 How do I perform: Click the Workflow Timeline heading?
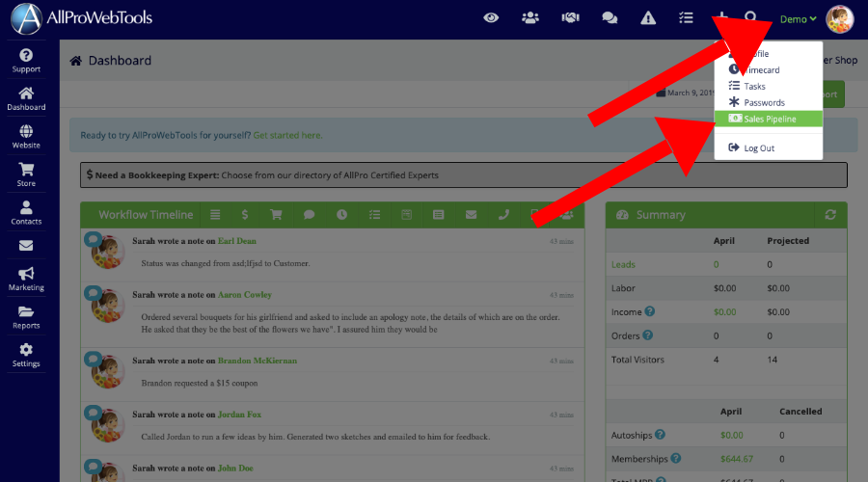[x=146, y=215]
